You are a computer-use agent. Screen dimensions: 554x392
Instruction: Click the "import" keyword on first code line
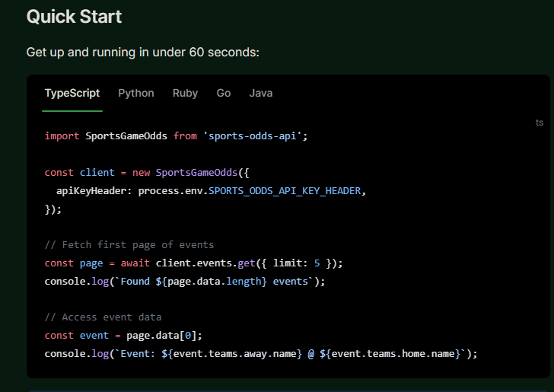[x=62, y=136]
